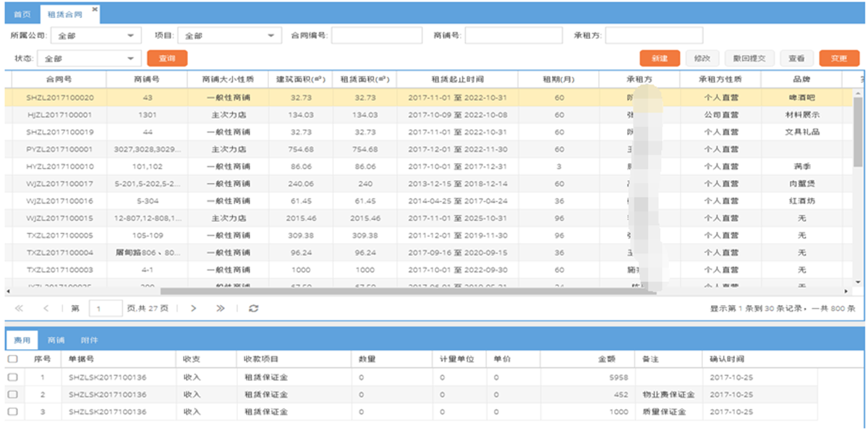Click the 合同编号 input field
Image resolution: width=868 pixels, height=433 pixels.
(x=376, y=35)
